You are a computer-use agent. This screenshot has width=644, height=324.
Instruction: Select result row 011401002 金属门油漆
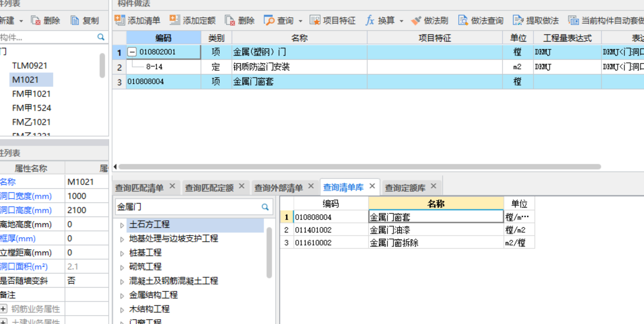pos(407,230)
